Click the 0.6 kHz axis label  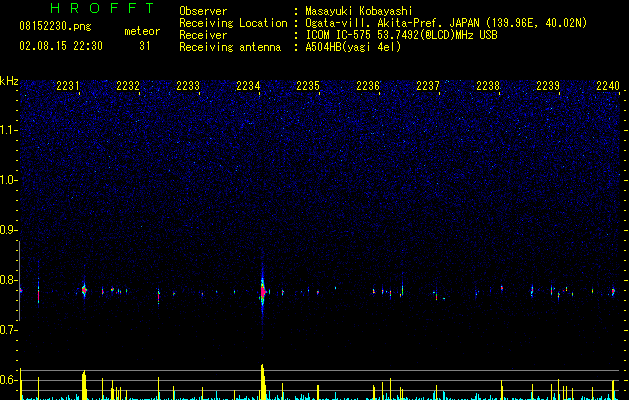[8, 380]
